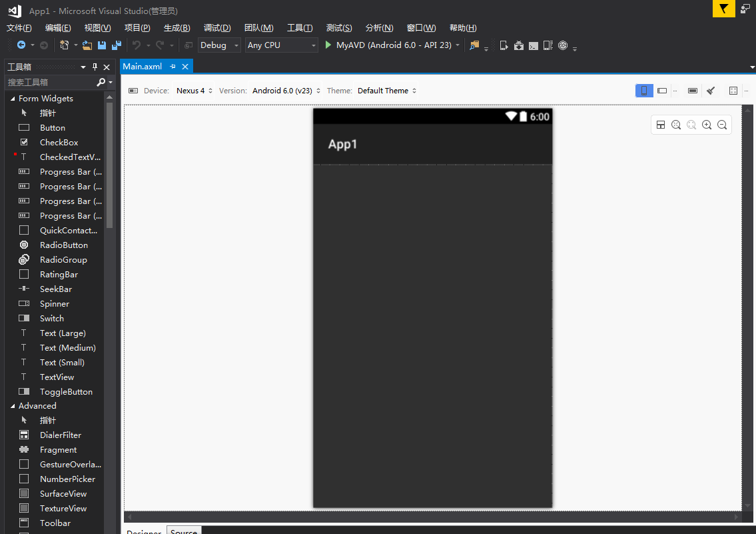Image resolution: width=756 pixels, height=534 pixels.
Task: Click the toolbox search field
Action: click(x=50, y=82)
